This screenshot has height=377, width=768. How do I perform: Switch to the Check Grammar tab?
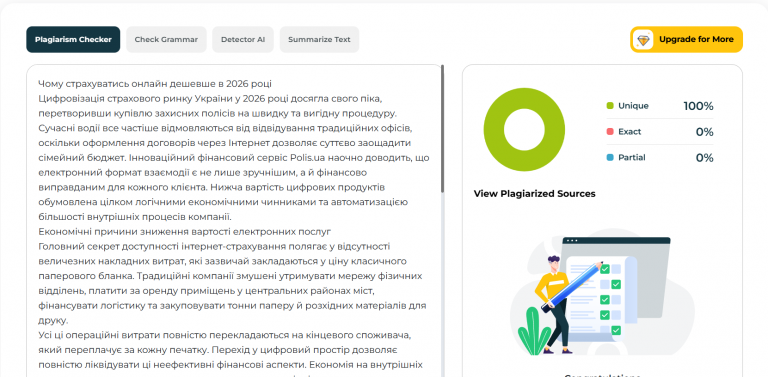click(x=166, y=40)
